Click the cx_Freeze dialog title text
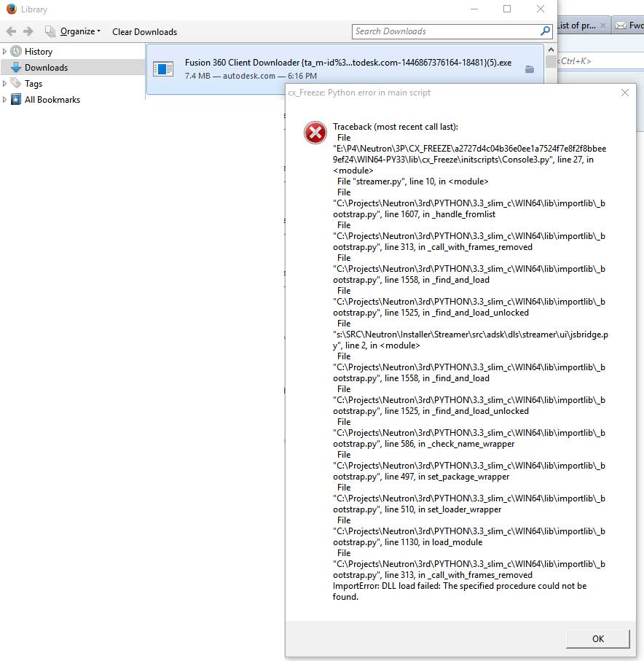The width and height of the screenshot is (644, 661). tap(359, 93)
